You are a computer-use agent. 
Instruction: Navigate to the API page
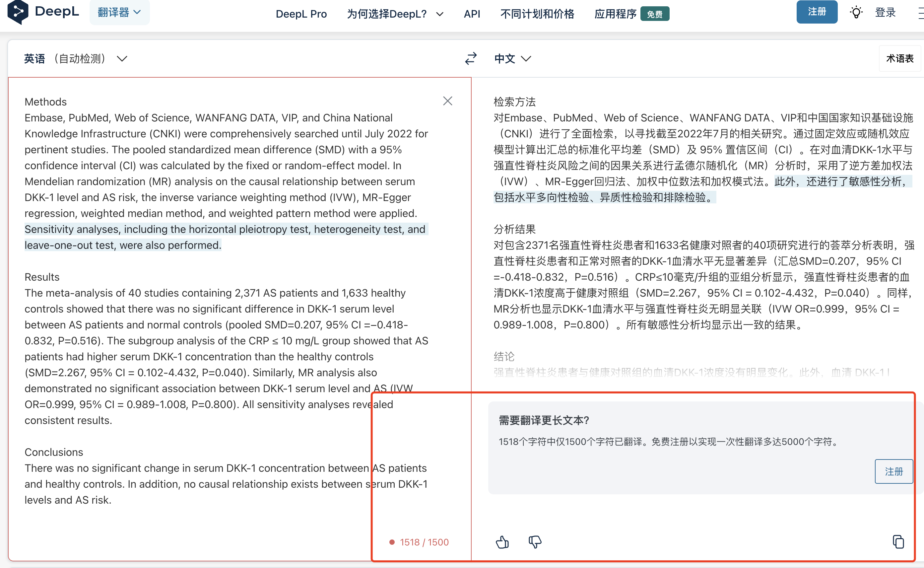pos(472,14)
